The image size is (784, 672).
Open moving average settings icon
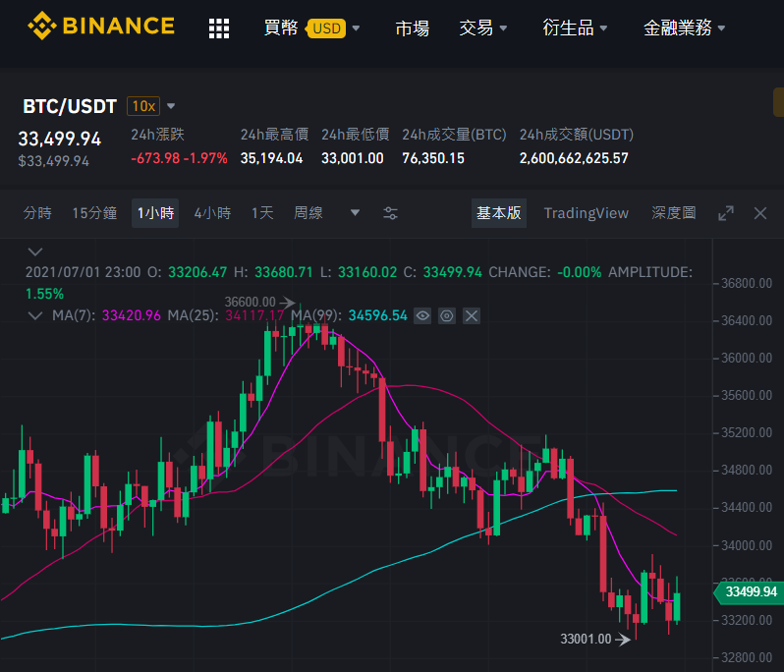pyautogui.click(x=447, y=316)
